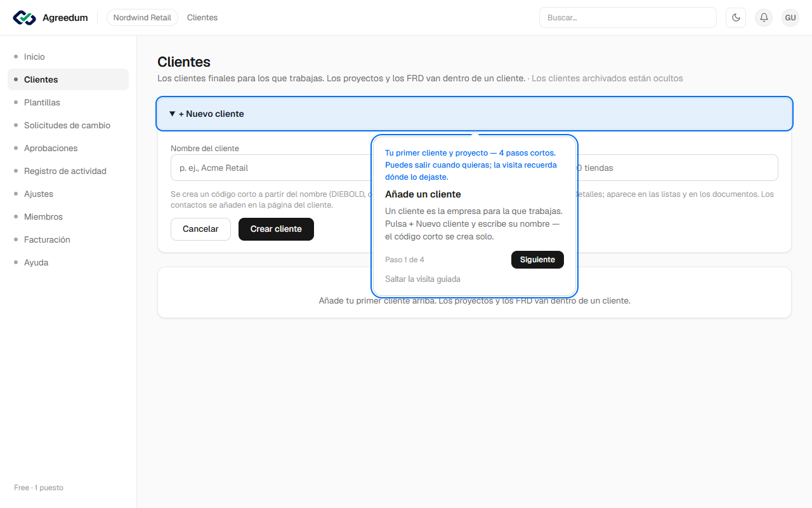Click the Free · 1 puesto plan label

(x=39, y=488)
